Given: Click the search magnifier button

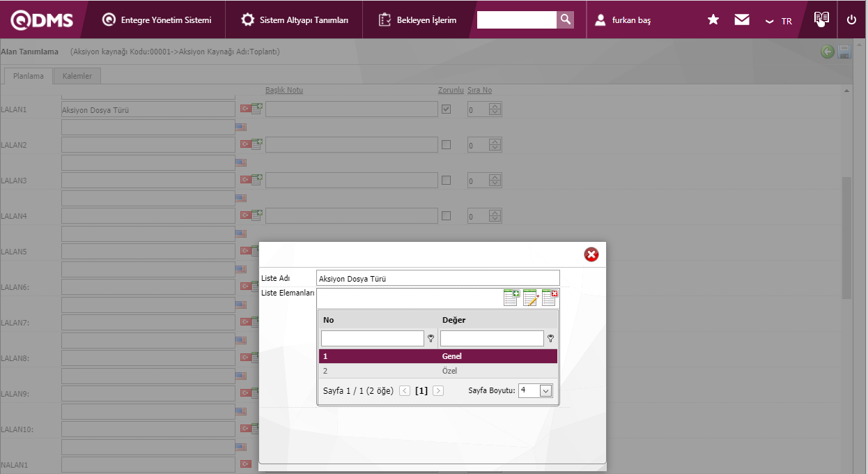Looking at the screenshot, I should coord(566,20).
